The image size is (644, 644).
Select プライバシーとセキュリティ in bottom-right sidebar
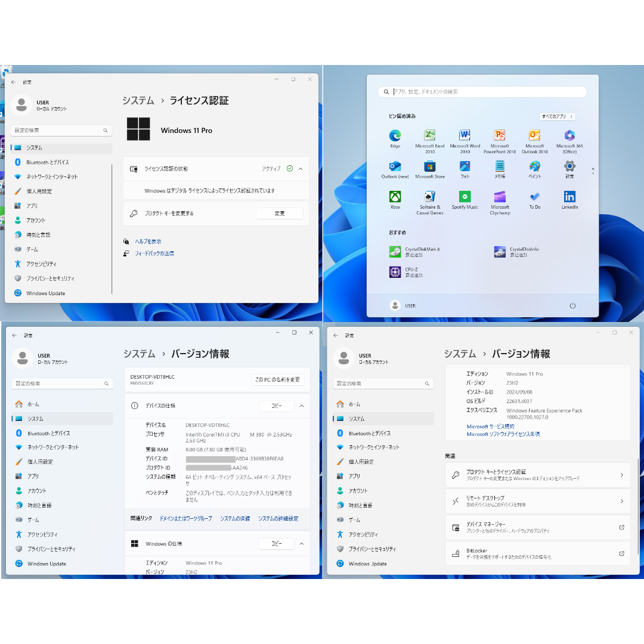coord(383,549)
